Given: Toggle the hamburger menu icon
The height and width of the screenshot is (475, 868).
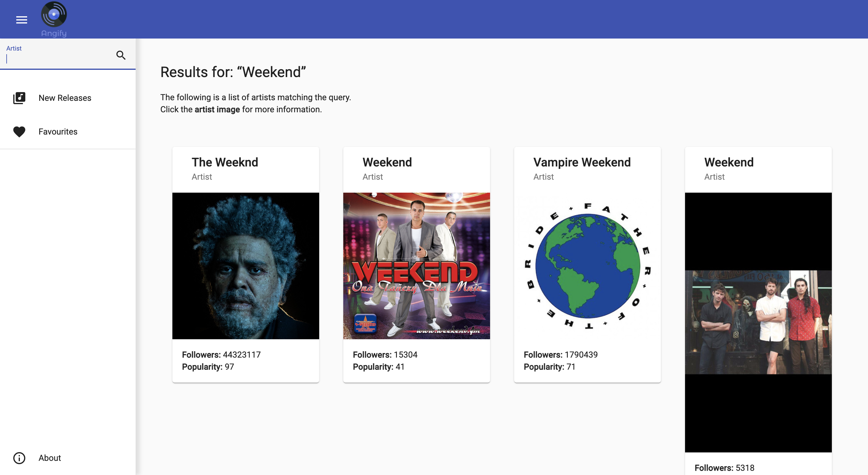Looking at the screenshot, I should click(22, 20).
